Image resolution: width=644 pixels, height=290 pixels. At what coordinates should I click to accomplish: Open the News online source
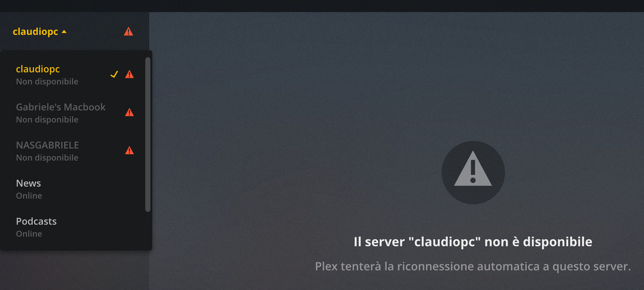click(x=75, y=189)
